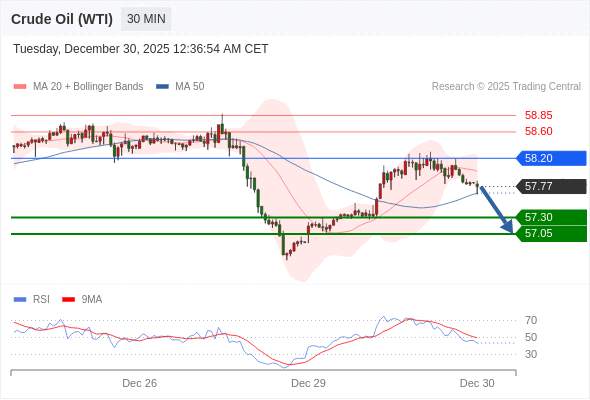Click the 58.60 resistance price label

pyautogui.click(x=538, y=131)
